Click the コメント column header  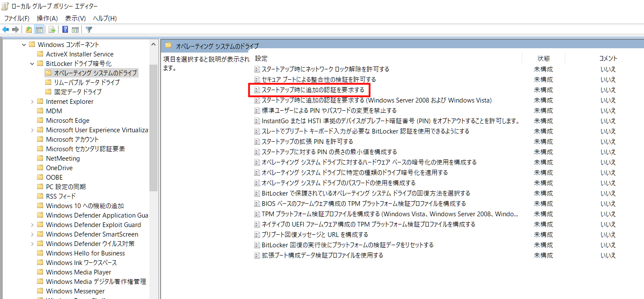(x=608, y=59)
